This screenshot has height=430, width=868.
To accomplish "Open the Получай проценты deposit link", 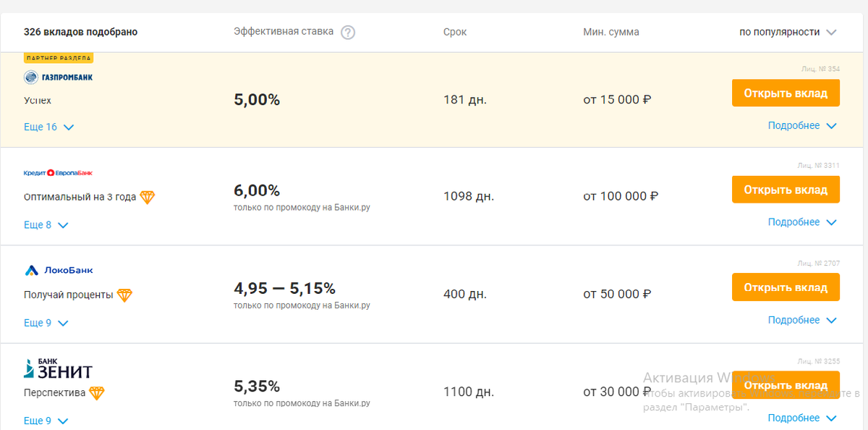I will 69,295.
